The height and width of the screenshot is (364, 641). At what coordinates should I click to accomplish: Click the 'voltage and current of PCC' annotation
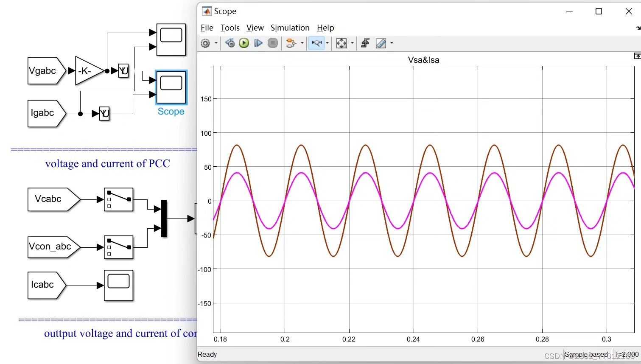(x=108, y=164)
